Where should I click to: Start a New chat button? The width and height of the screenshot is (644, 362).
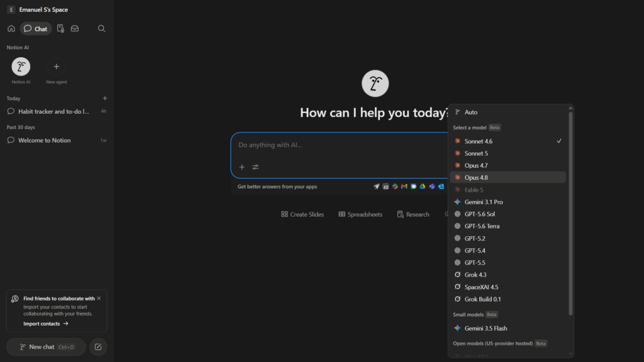pos(46,347)
